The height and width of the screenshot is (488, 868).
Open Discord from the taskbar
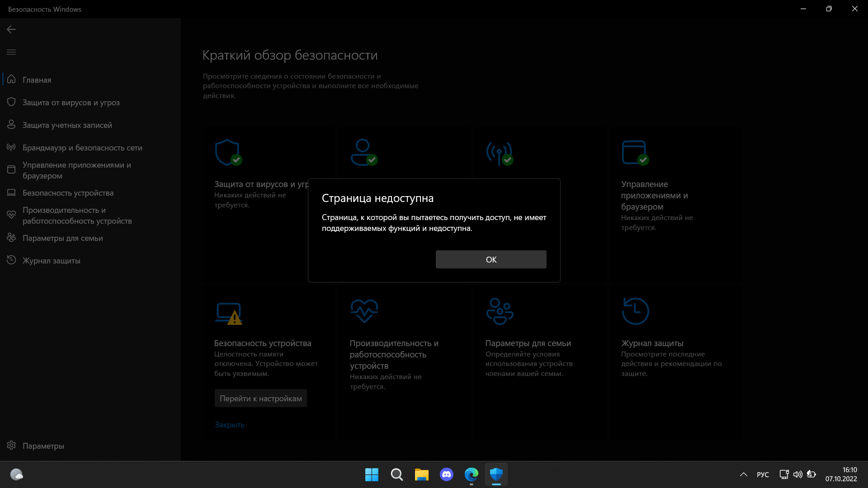446,474
